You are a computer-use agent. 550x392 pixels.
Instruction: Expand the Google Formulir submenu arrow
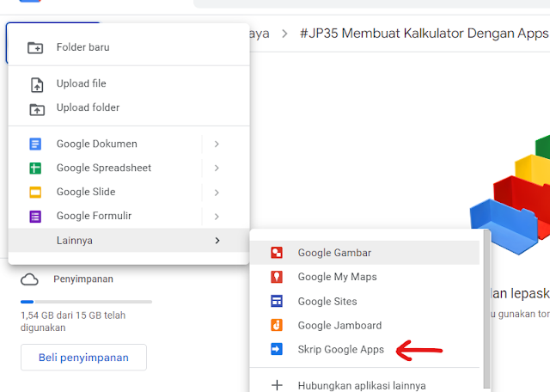click(x=217, y=217)
